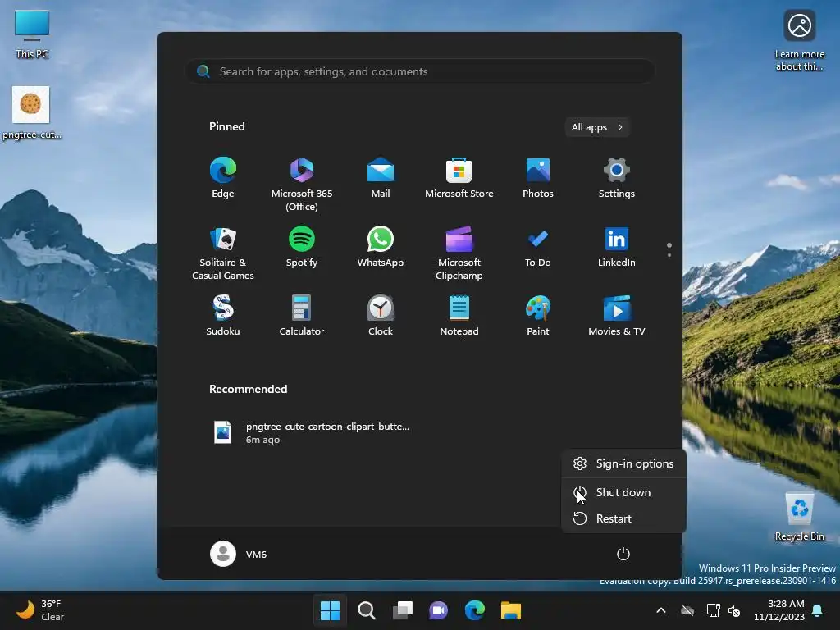The height and width of the screenshot is (630, 840).
Task: Open Notepad
Action: [459, 316]
